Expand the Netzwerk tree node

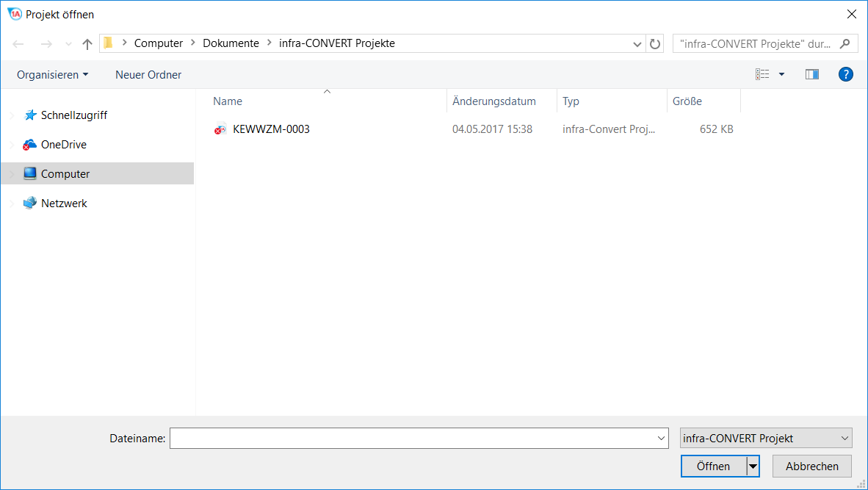[12, 203]
